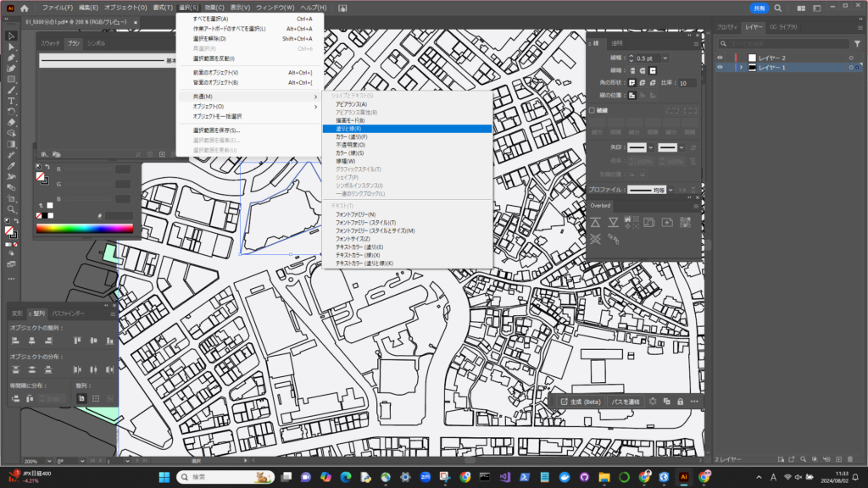
Task: Hide レイヤー 2 using its eye icon
Action: 721,58
